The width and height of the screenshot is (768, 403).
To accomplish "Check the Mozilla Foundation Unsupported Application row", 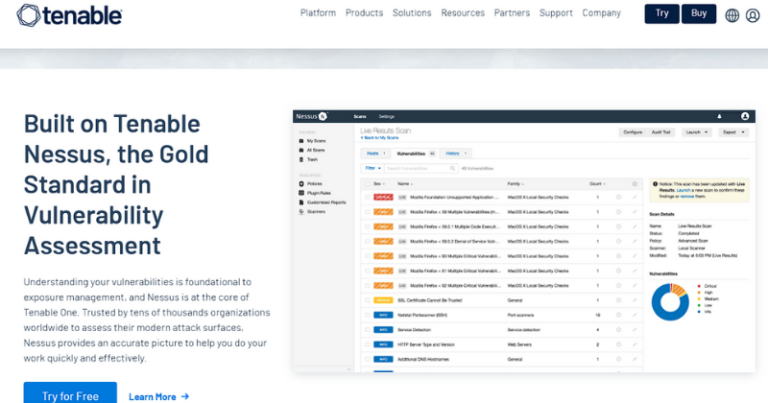I will 367,197.
